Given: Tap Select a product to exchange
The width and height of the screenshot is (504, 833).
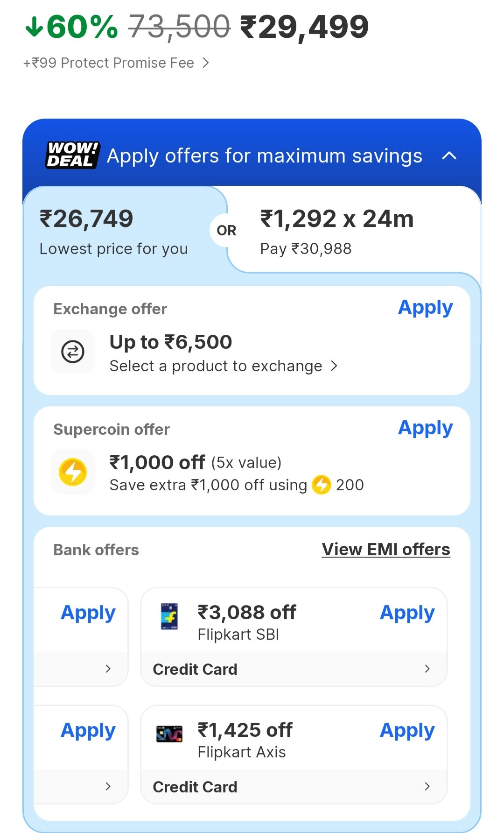Looking at the screenshot, I should 223,366.
